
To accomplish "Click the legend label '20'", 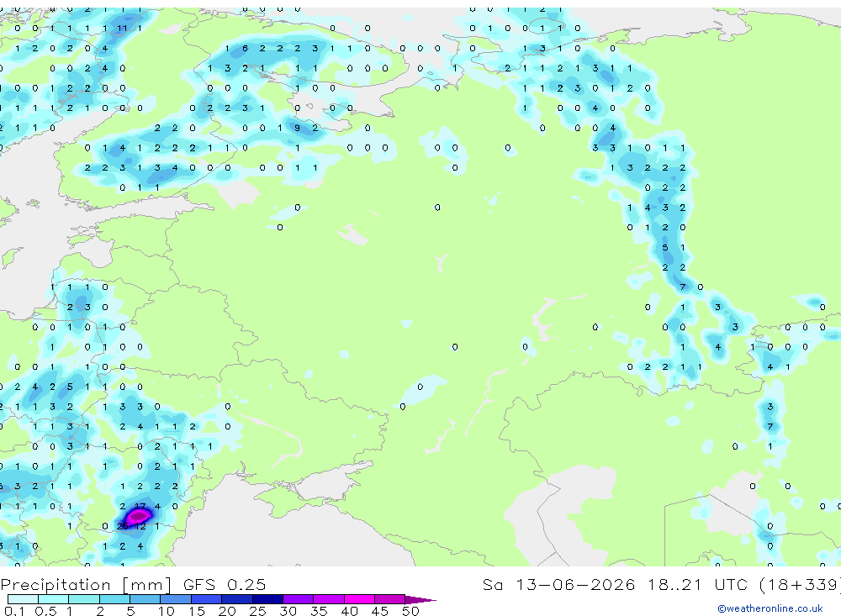I will coord(227,611).
